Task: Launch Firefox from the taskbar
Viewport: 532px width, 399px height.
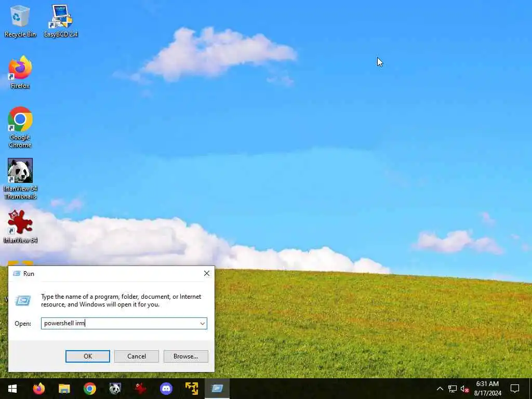Action: tap(38, 389)
